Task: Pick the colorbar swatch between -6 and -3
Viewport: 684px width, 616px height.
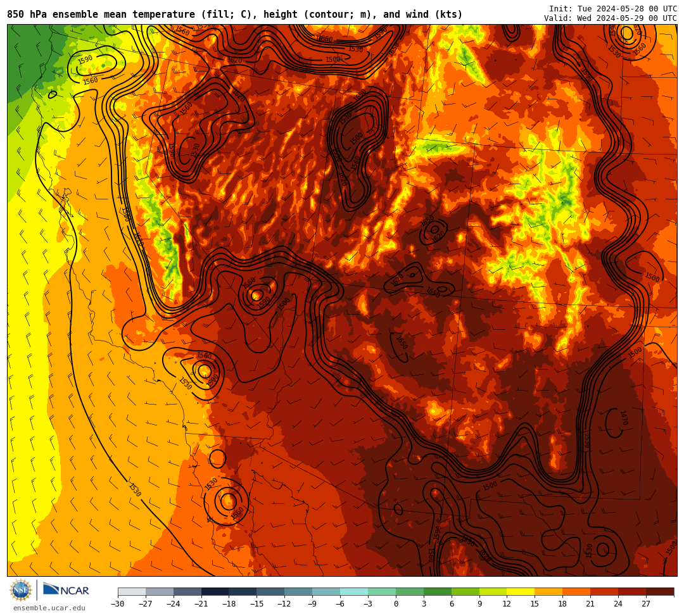Action: tap(354, 591)
